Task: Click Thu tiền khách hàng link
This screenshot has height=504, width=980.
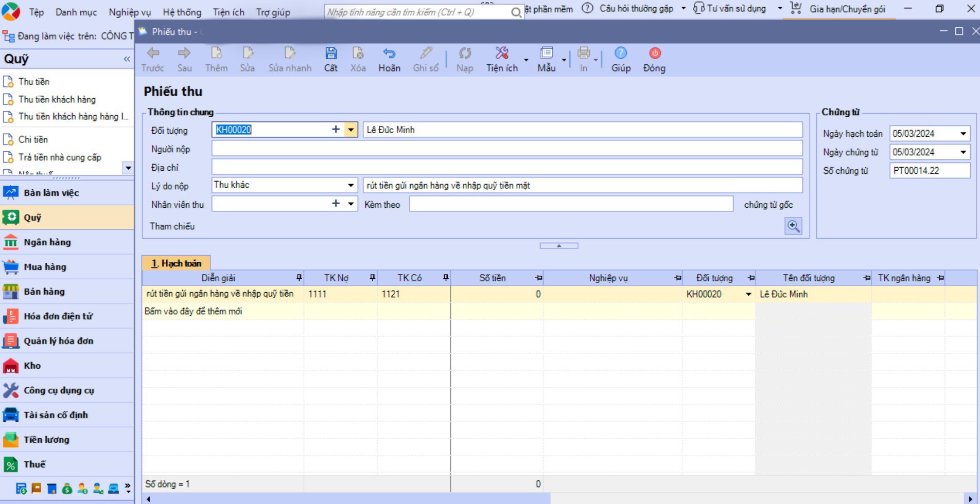Action: 57,99
